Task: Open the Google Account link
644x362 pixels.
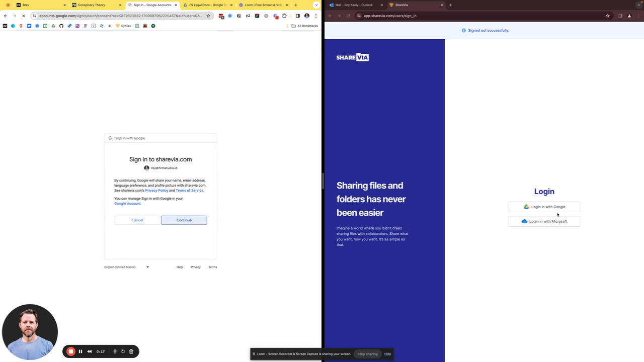Action: point(127,204)
